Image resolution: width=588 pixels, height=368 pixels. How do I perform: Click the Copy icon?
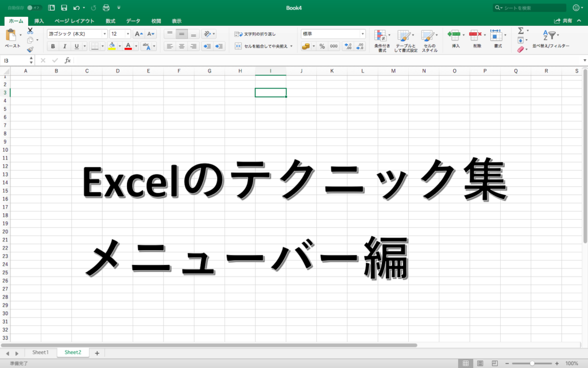point(30,40)
